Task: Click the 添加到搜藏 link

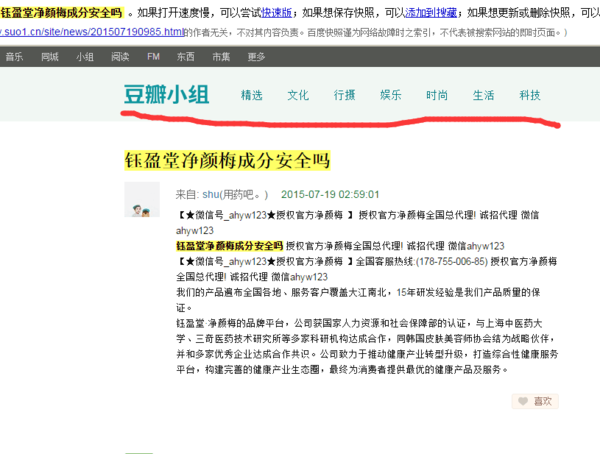Action: [431, 13]
